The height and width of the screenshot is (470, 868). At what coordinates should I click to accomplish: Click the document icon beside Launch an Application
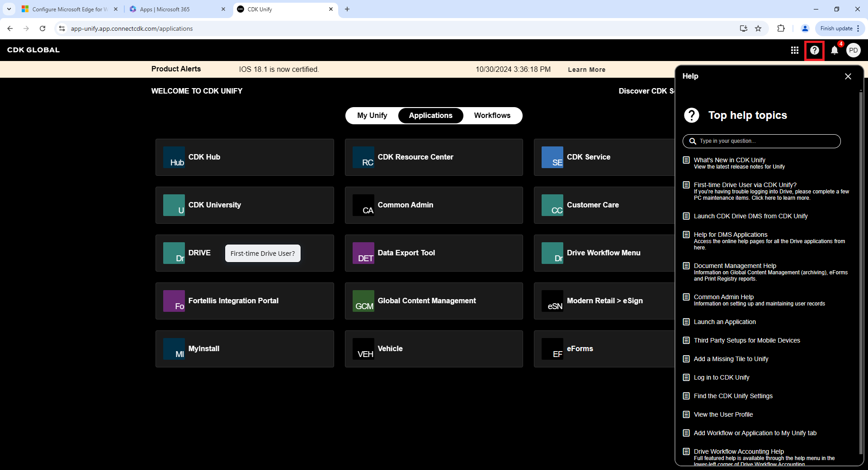tap(686, 322)
